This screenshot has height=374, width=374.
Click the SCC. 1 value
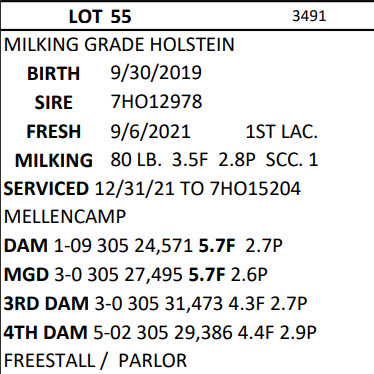[292, 160]
